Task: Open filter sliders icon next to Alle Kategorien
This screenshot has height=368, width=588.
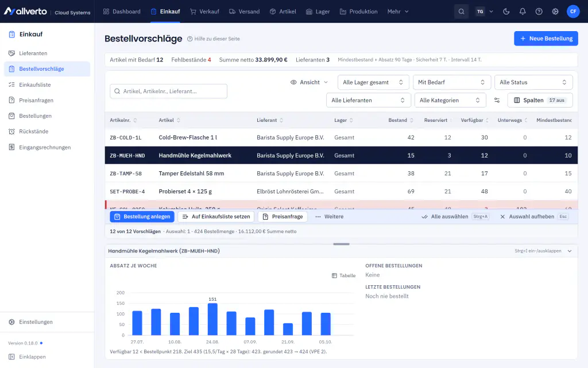Action: [497, 100]
